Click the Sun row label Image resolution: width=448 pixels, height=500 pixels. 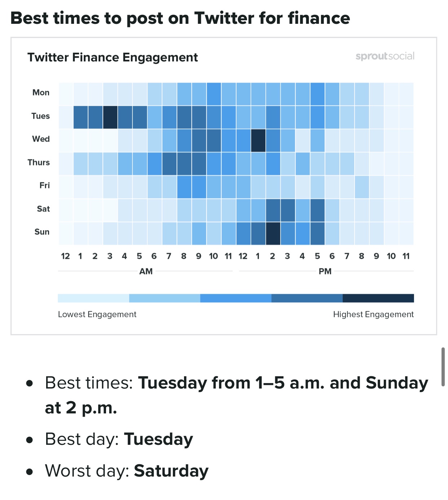(x=42, y=232)
